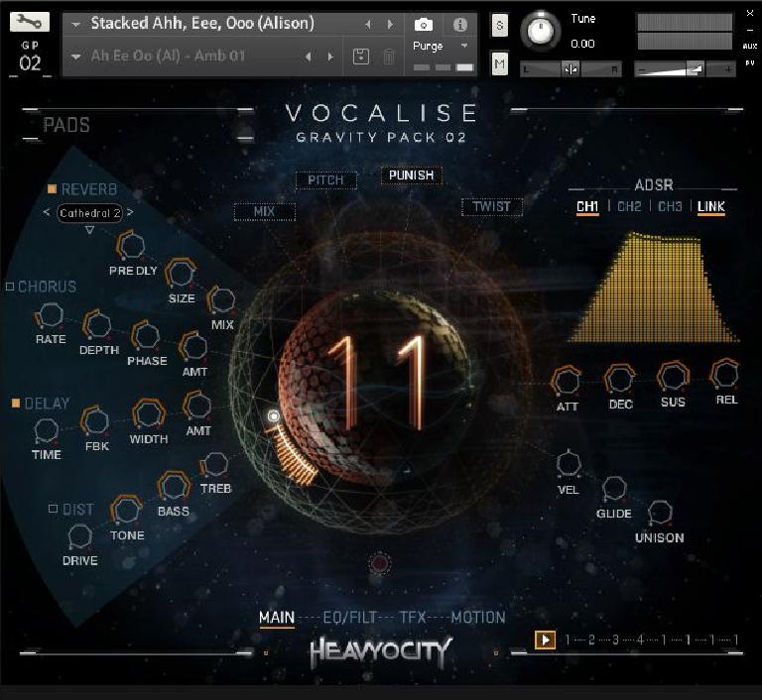Enable the CHORUS effect checkbox
This screenshot has width=762, height=700.
pos(10,287)
